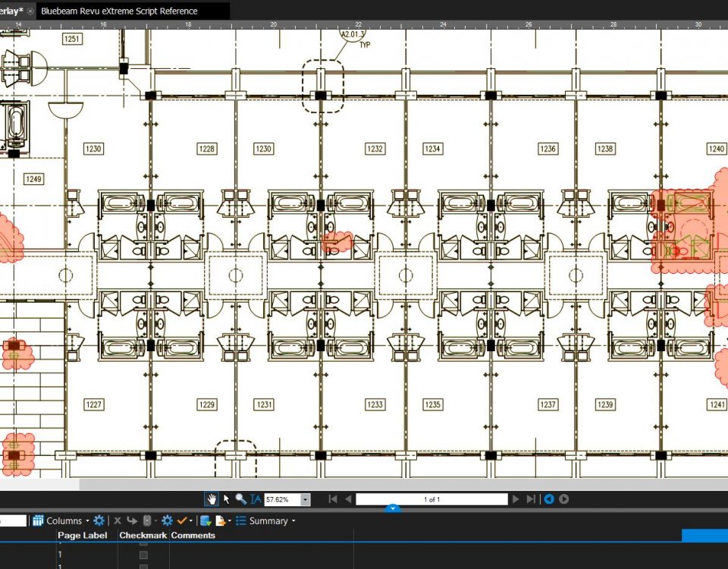Select the Pan hand tool
Screen dimensions: 728x569
212,499
